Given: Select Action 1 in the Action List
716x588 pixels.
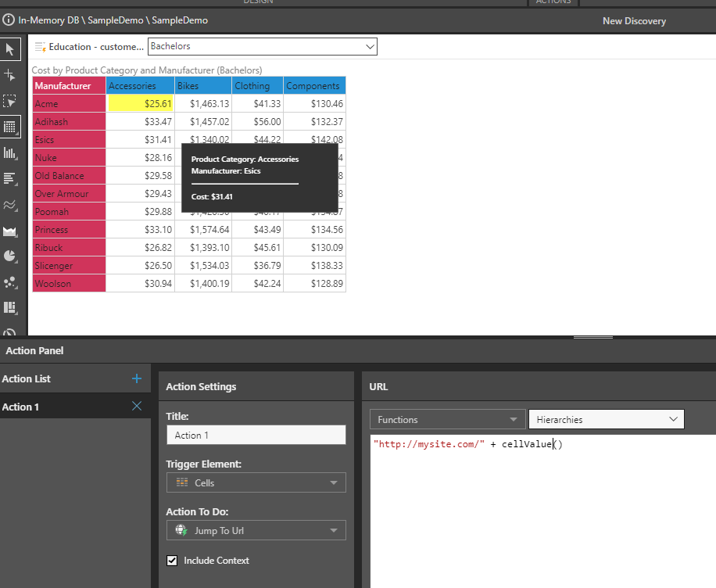Looking at the screenshot, I should click(75, 407).
